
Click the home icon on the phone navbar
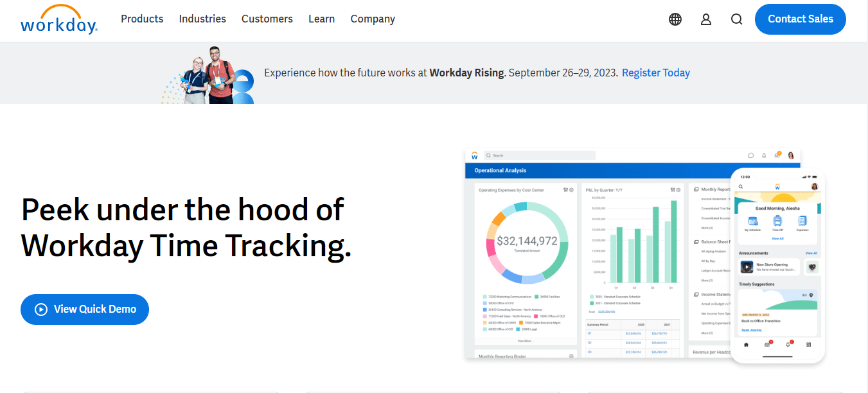coord(746,344)
